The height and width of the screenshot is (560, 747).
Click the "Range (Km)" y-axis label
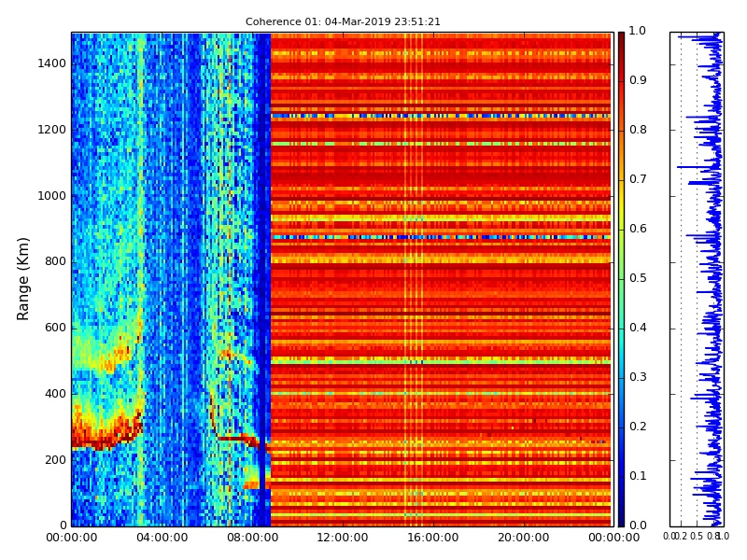click(22, 279)
